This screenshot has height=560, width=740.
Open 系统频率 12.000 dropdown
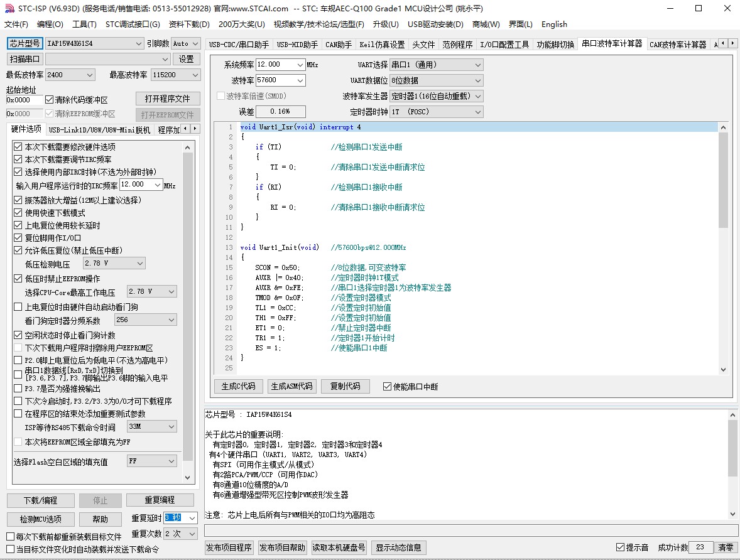[300, 65]
